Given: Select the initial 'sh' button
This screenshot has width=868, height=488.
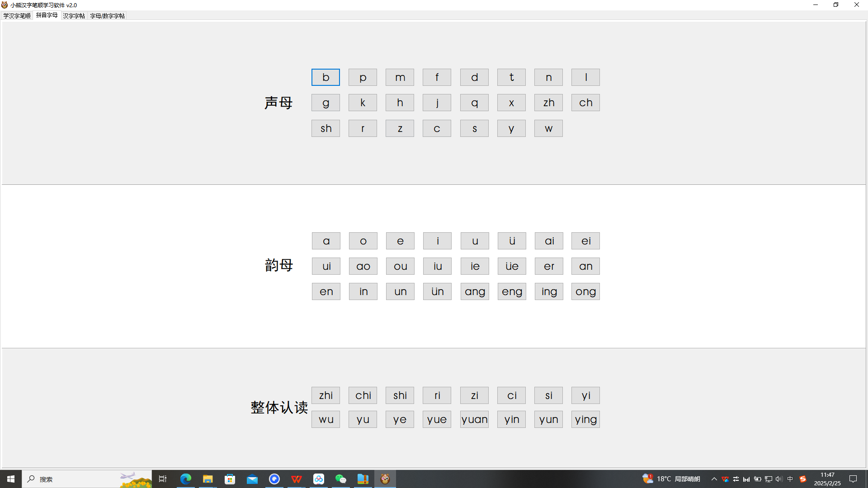Looking at the screenshot, I should coord(325,128).
